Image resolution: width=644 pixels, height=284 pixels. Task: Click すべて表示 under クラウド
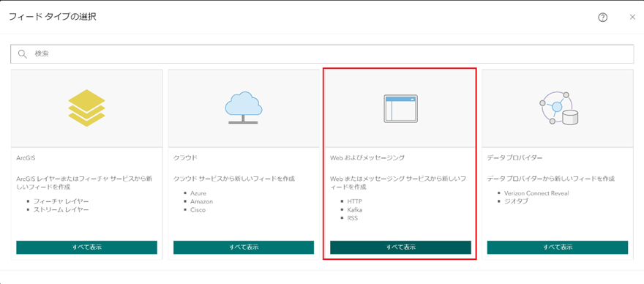click(x=244, y=247)
